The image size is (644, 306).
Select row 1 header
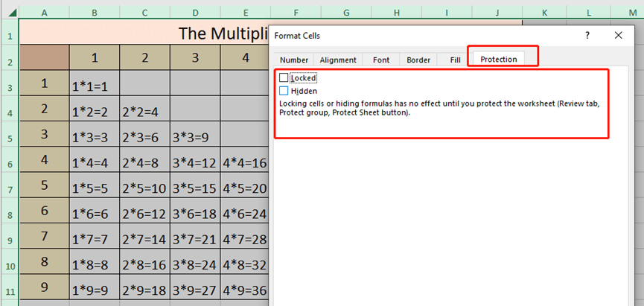10,32
